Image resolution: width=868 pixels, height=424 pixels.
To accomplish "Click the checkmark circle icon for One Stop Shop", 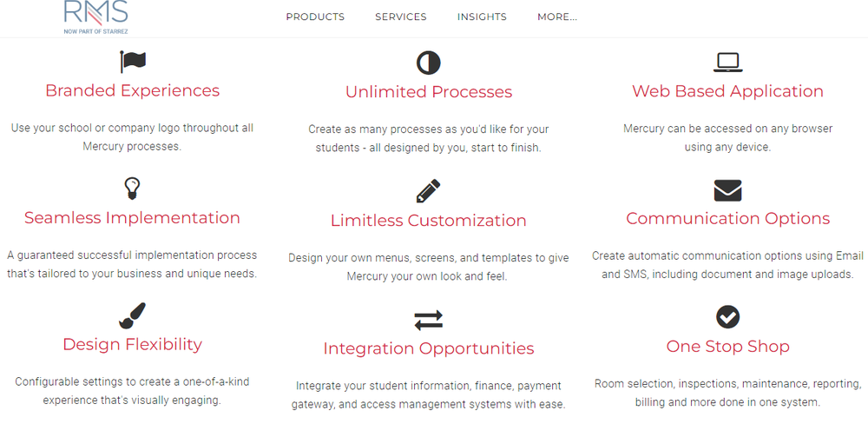I will 727,316.
